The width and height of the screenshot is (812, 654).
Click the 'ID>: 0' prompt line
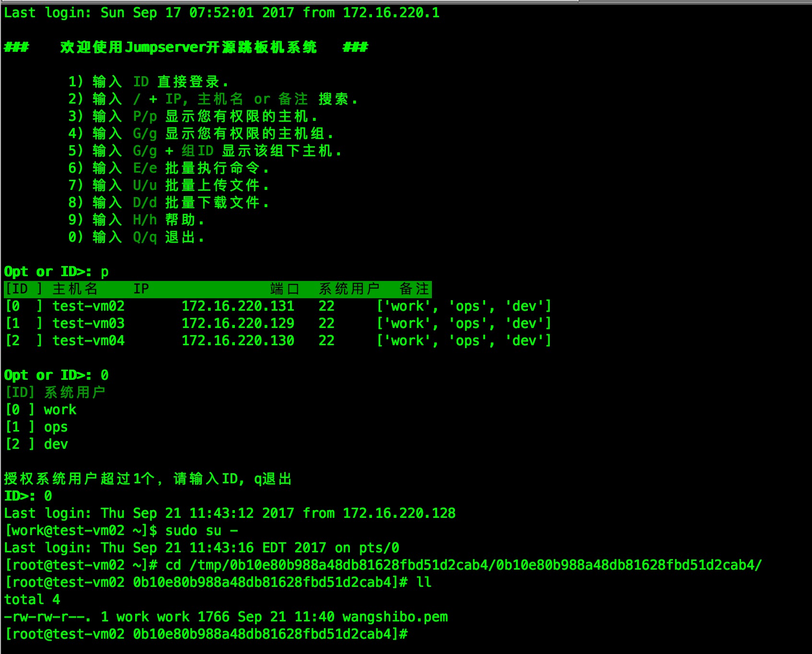[x=28, y=496]
